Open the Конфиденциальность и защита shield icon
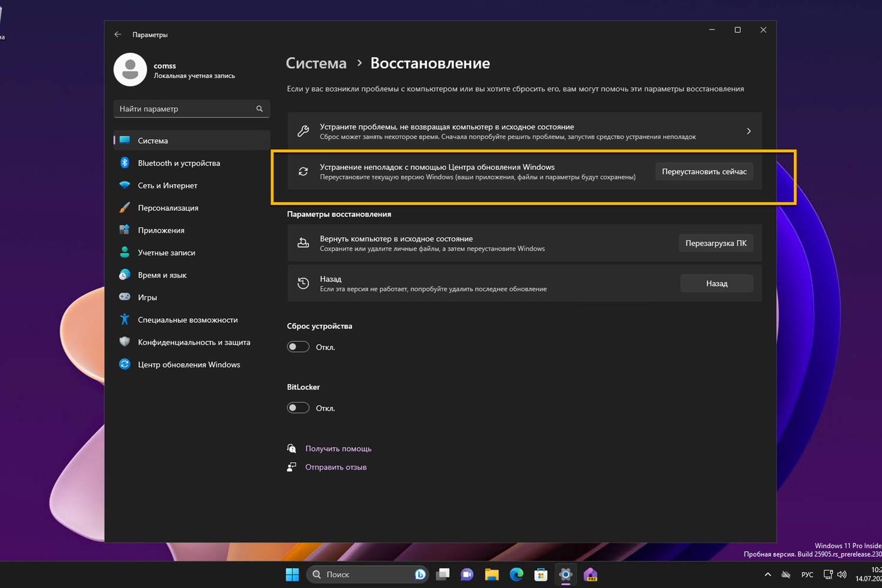The width and height of the screenshot is (882, 588). point(125,342)
